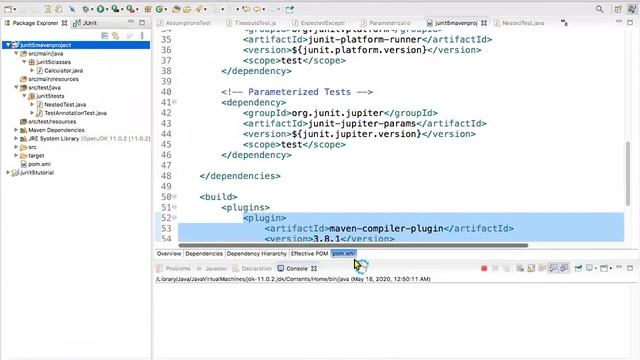The image size is (640, 360).
Task: Open the TimeoutsTest.java editor tab
Action: pos(252,23)
